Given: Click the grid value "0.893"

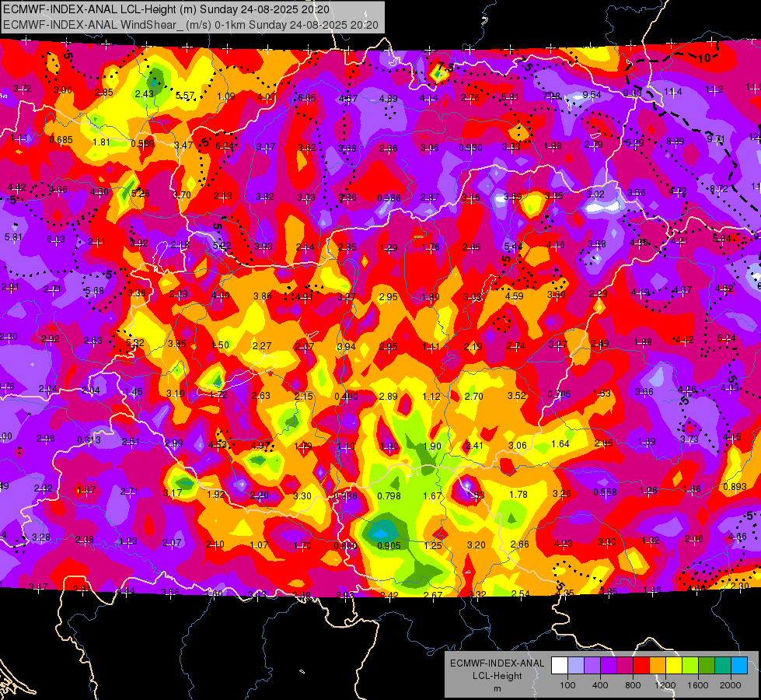Looking at the screenshot, I should coord(735,487).
